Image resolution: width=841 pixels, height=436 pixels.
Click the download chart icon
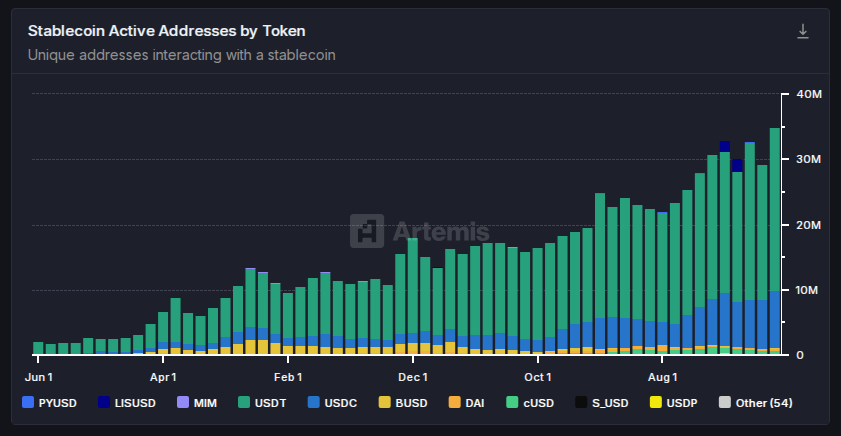click(802, 31)
